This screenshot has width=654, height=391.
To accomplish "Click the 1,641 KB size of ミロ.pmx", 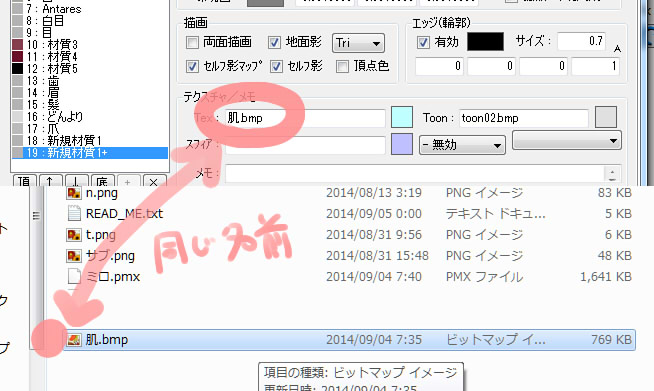I will 606,277.
